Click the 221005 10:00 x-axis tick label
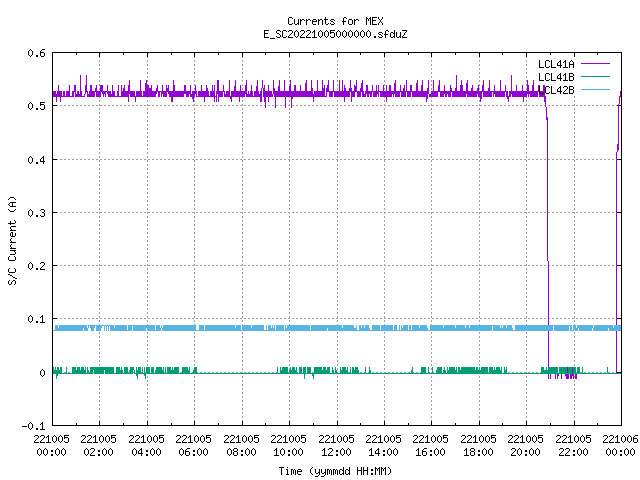 [x=288, y=445]
